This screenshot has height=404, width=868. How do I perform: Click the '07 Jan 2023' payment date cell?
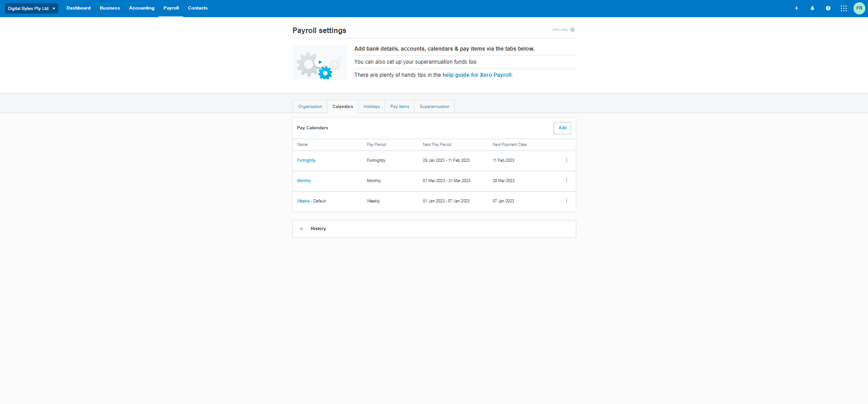coord(503,201)
